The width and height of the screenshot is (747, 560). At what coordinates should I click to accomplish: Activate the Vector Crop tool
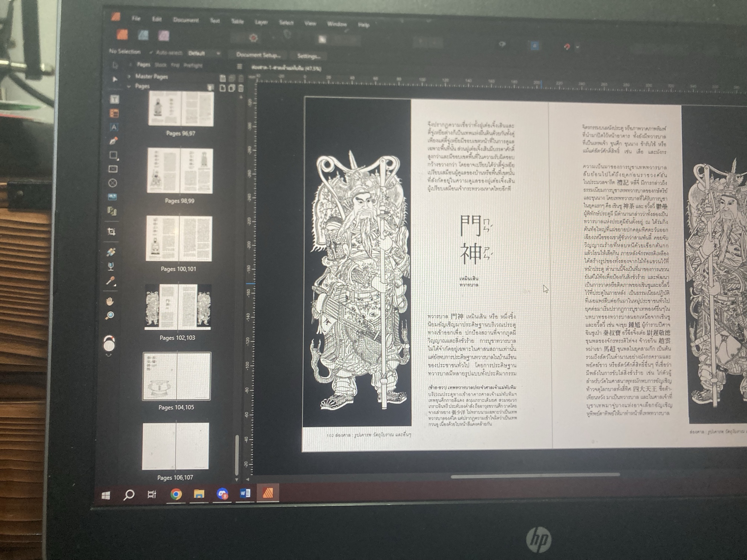click(x=111, y=232)
